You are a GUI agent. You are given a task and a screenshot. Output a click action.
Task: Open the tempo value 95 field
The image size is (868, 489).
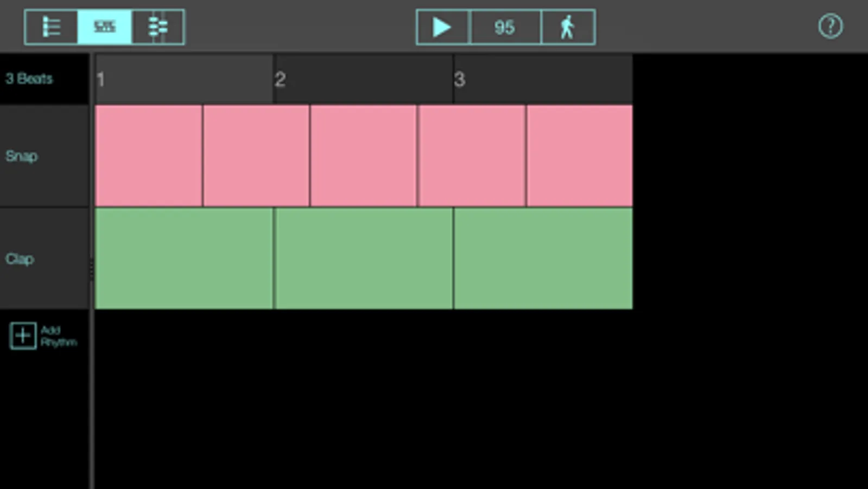pos(504,27)
